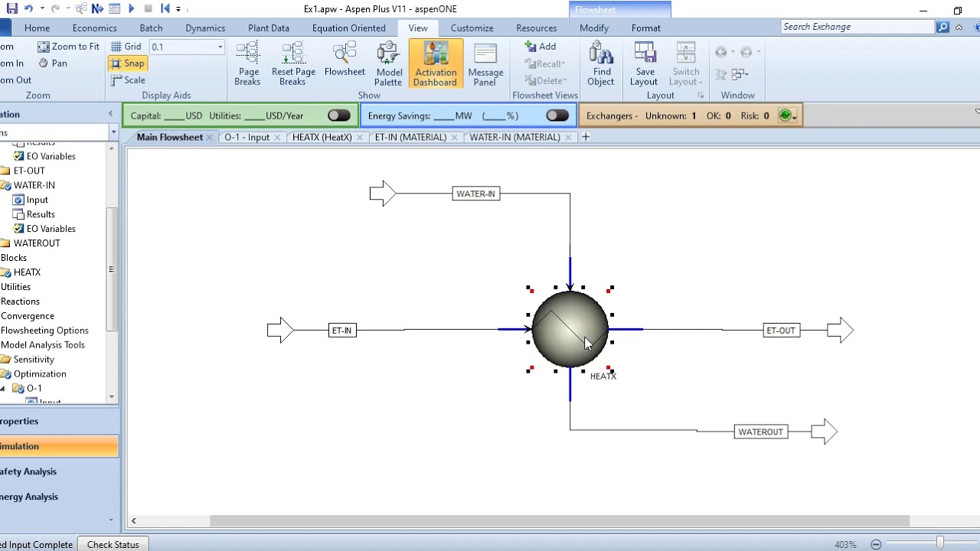Select the WATEROUT folder in tree

point(37,243)
